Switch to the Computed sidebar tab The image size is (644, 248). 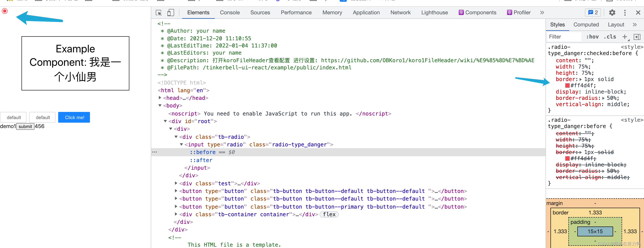tap(586, 24)
